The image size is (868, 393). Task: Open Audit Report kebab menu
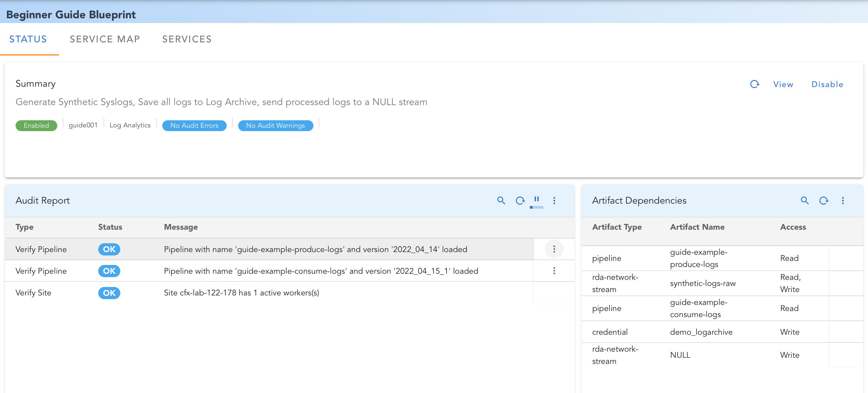click(554, 201)
